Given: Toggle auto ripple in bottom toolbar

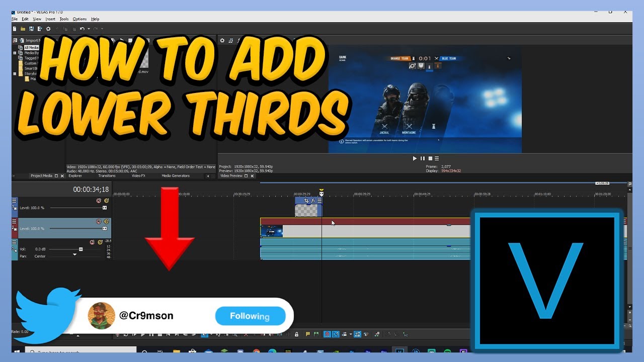Looking at the screenshot, I should (x=344, y=334).
